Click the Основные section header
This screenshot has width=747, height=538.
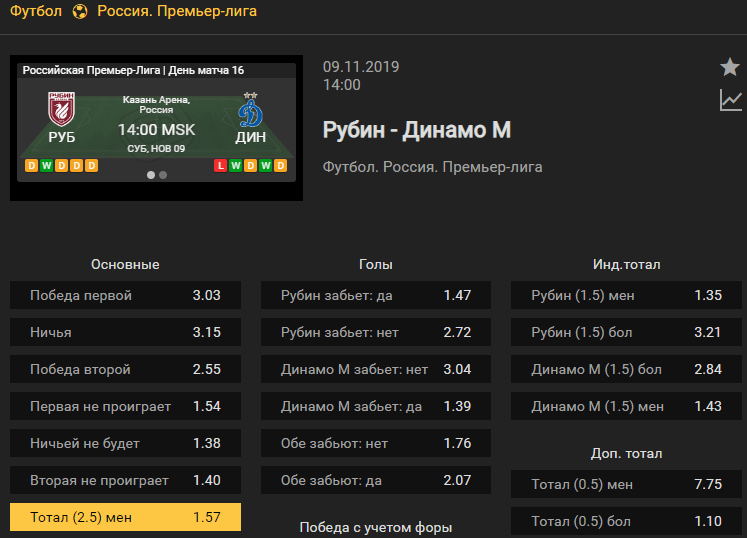[125, 264]
